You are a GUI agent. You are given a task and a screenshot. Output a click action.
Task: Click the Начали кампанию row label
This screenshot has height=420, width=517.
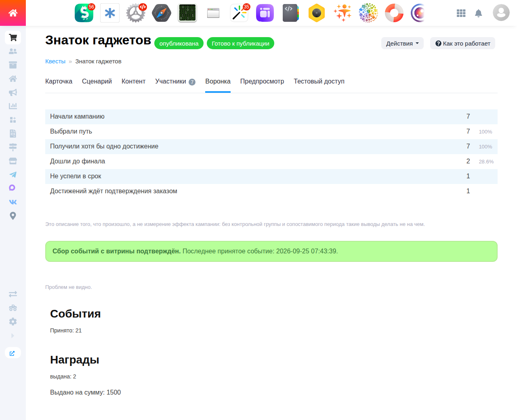77,116
